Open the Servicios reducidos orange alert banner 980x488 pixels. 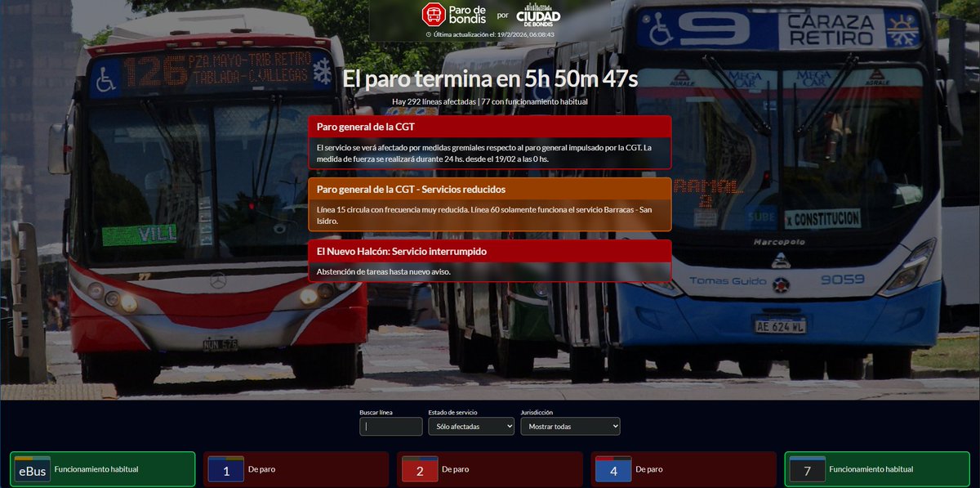point(490,189)
